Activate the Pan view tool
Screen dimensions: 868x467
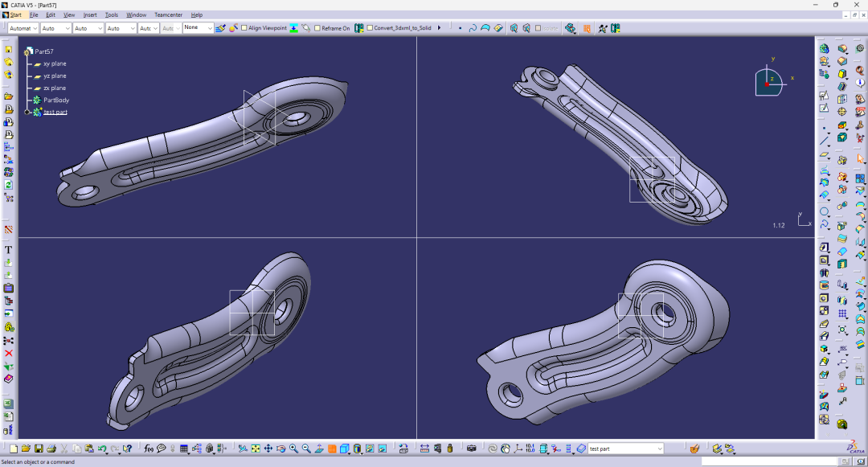[268, 449]
